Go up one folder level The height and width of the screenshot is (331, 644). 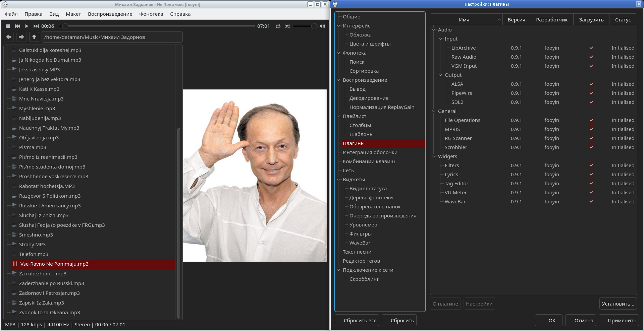[x=34, y=37]
